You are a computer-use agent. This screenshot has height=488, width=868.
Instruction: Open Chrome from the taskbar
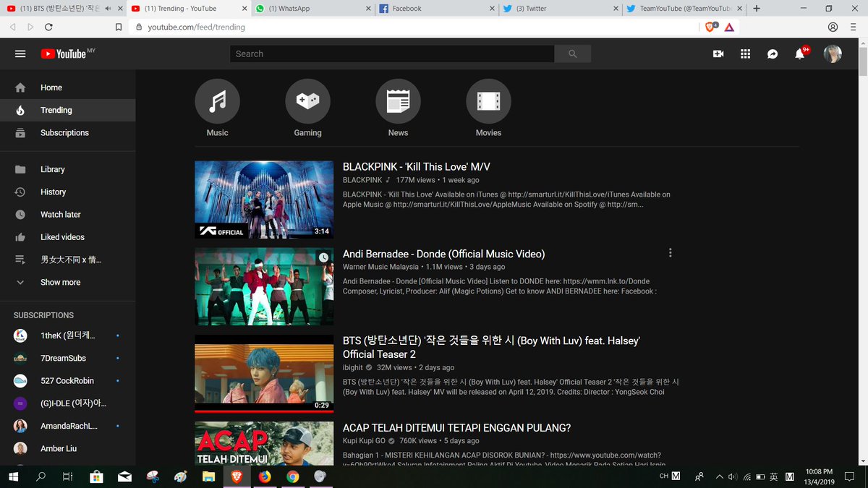(x=292, y=476)
